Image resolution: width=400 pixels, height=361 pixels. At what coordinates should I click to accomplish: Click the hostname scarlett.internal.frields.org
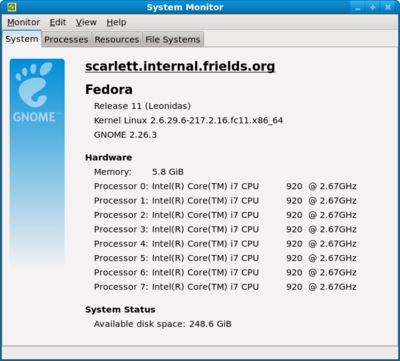click(x=180, y=66)
